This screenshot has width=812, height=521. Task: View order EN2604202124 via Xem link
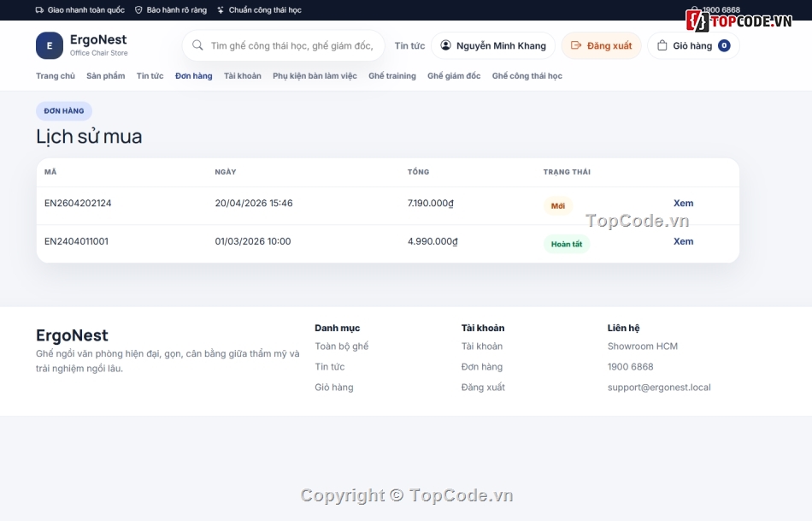pyautogui.click(x=683, y=204)
